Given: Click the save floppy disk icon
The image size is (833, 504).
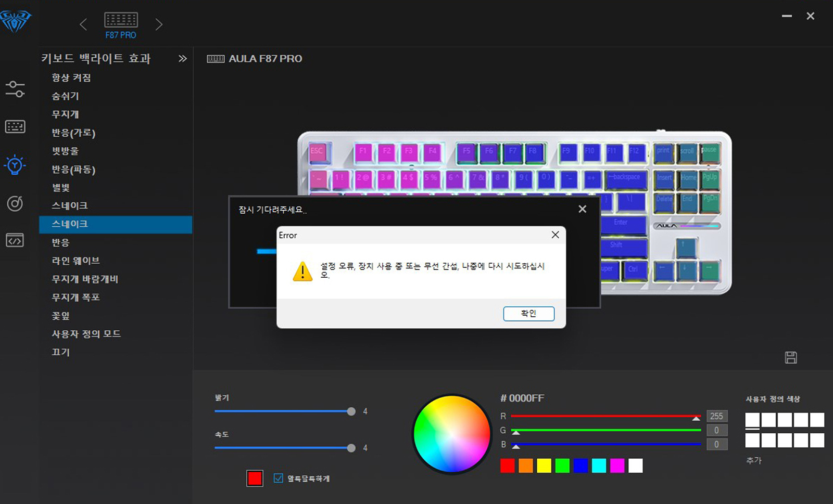Looking at the screenshot, I should (x=791, y=357).
